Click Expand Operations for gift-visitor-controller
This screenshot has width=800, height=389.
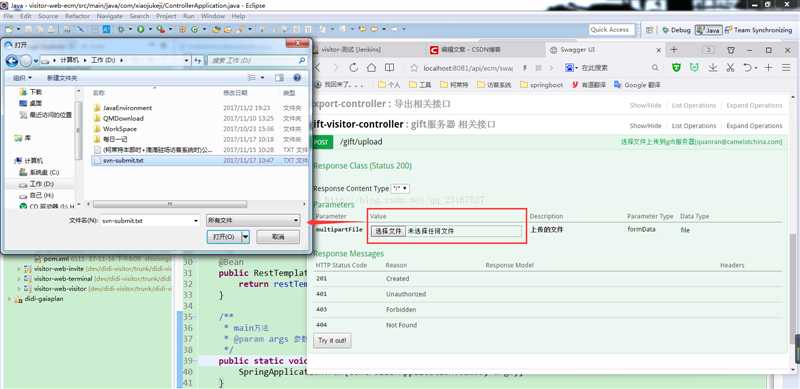point(754,126)
